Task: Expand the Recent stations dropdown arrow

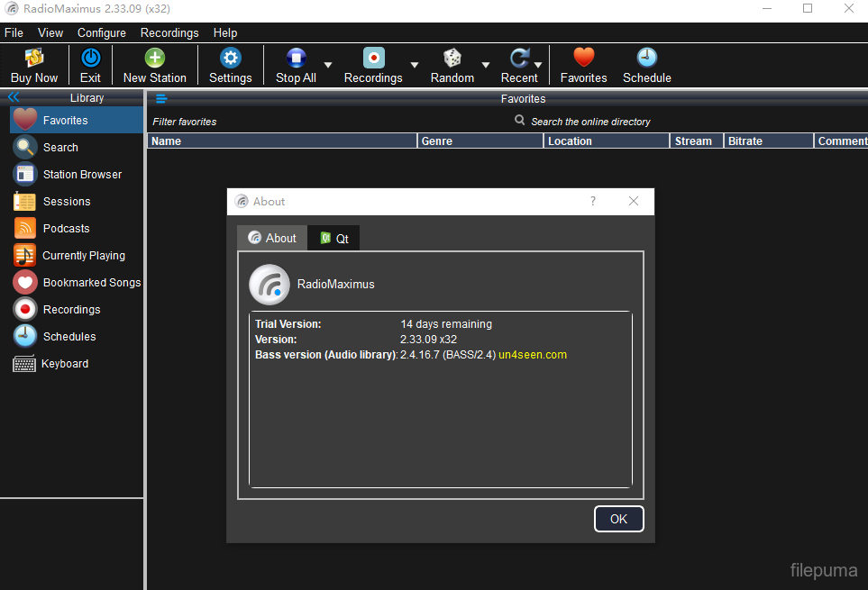Action: click(538, 65)
